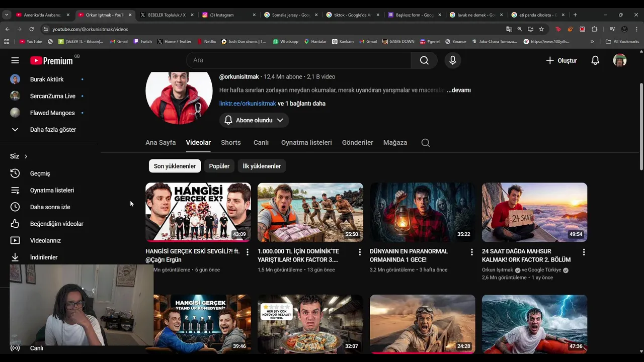Viewport: 644px width, 362px height.
Task: Open Beğendiğim videolar in sidebar
Action: click(x=56, y=224)
